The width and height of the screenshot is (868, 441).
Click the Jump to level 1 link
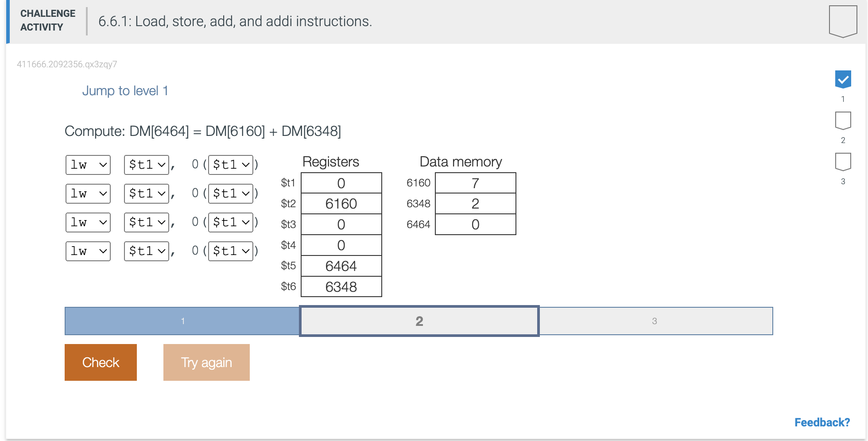click(x=125, y=91)
